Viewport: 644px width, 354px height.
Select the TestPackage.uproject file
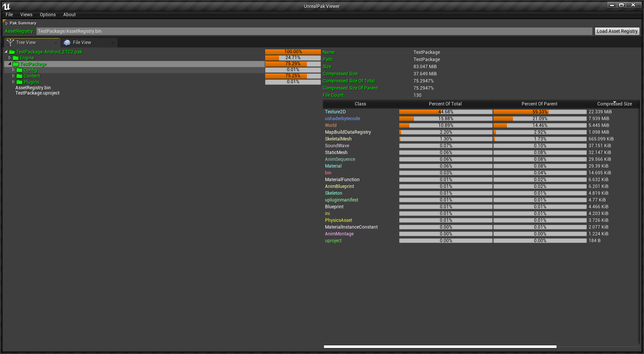tap(37, 93)
